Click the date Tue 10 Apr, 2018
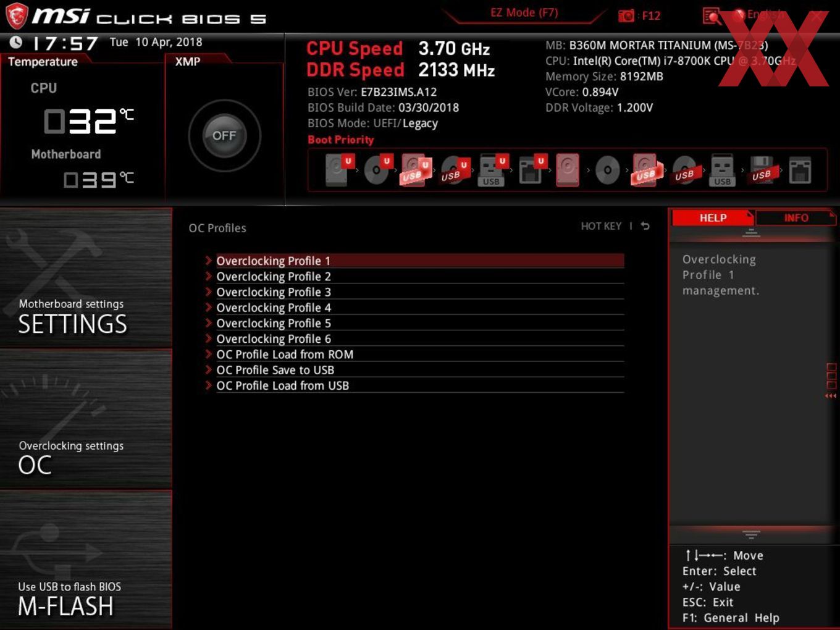Viewport: 840px width, 630px height. click(x=156, y=42)
